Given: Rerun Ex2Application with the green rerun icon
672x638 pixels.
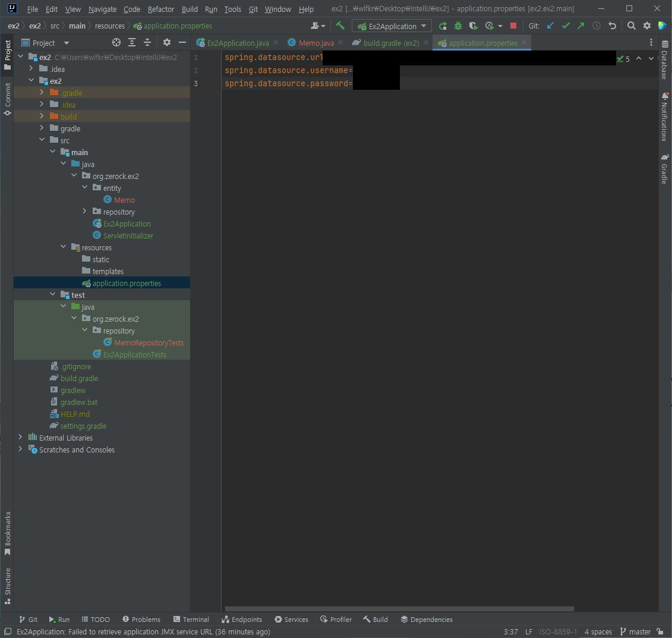Looking at the screenshot, I should click(x=443, y=26).
